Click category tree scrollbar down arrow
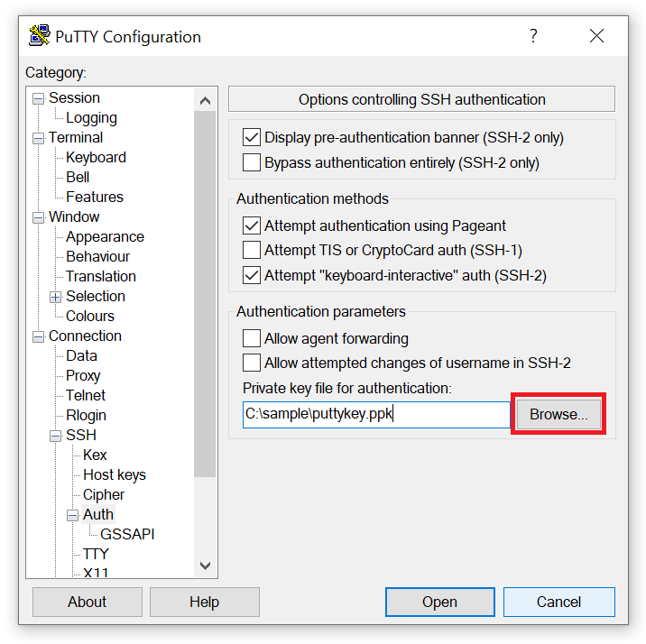Image resolution: width=646 pixels, height=644 pixels. tap(205, 566)
